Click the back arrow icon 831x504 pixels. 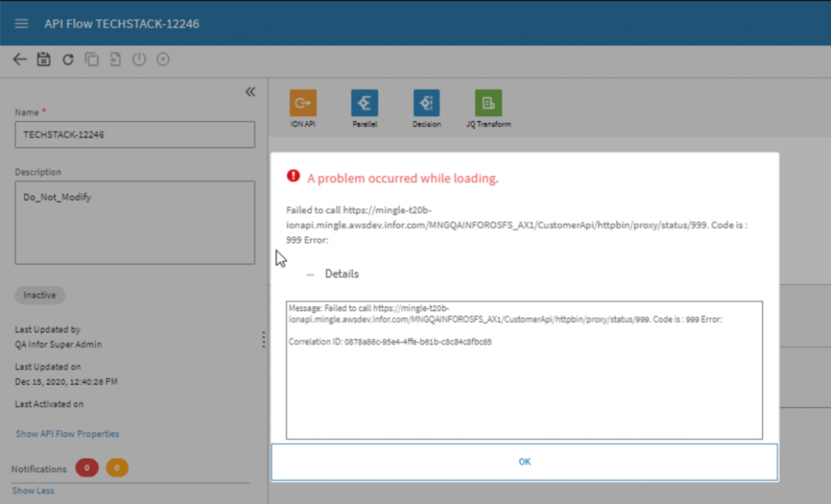coord(20,59)
